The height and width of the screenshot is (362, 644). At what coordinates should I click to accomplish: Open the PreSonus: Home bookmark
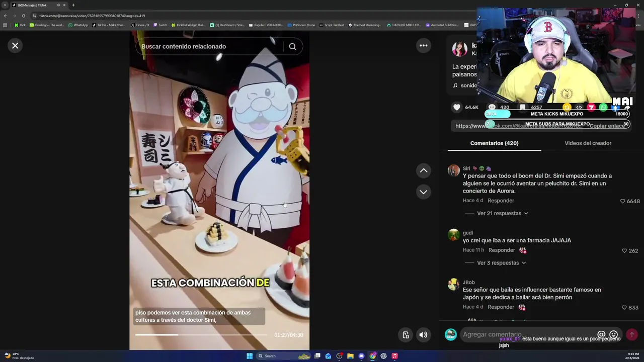(x=301, y=25)
